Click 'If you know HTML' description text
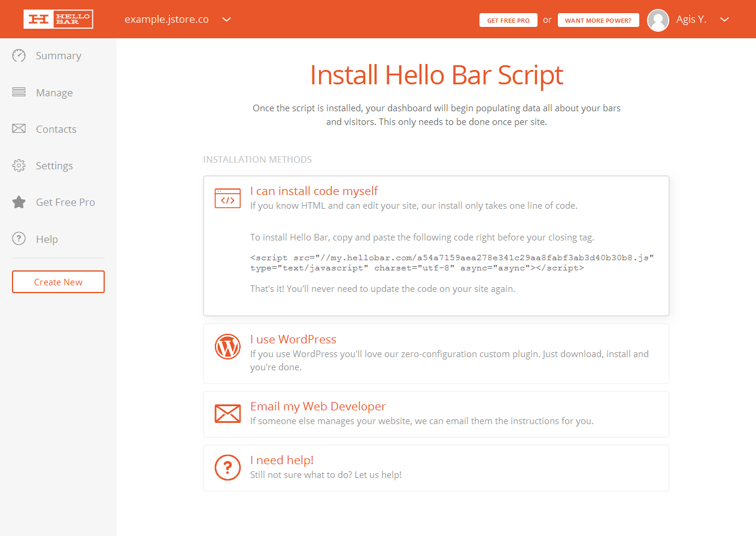This screenshot has width=756, height=536. click(x=414, y=205)
